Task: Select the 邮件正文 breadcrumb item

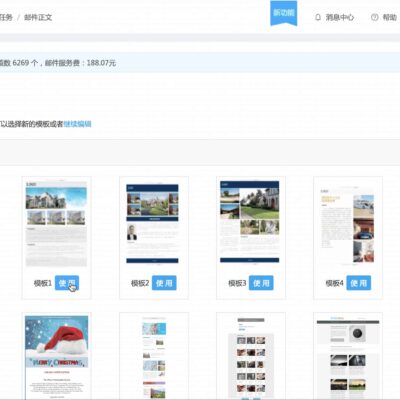Action: coord(38,17)
